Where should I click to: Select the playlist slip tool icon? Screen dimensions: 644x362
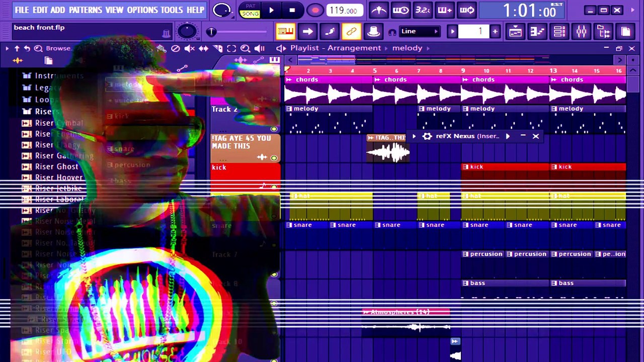204,48
